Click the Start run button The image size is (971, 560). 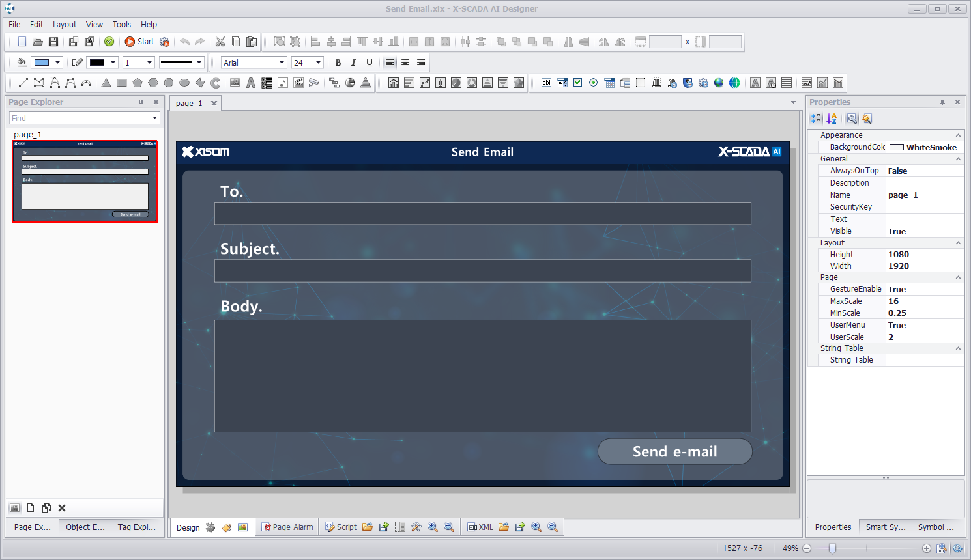tap(139, 42)
